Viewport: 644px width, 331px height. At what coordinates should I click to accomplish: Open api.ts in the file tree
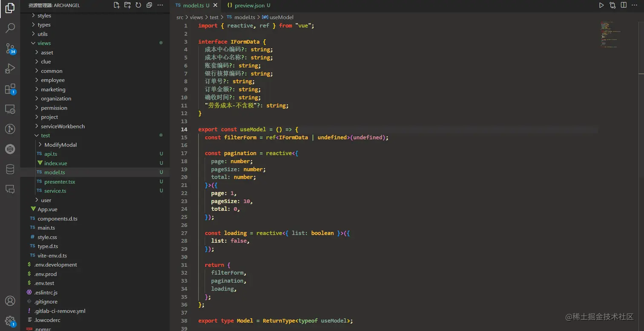tap(95, 154)
